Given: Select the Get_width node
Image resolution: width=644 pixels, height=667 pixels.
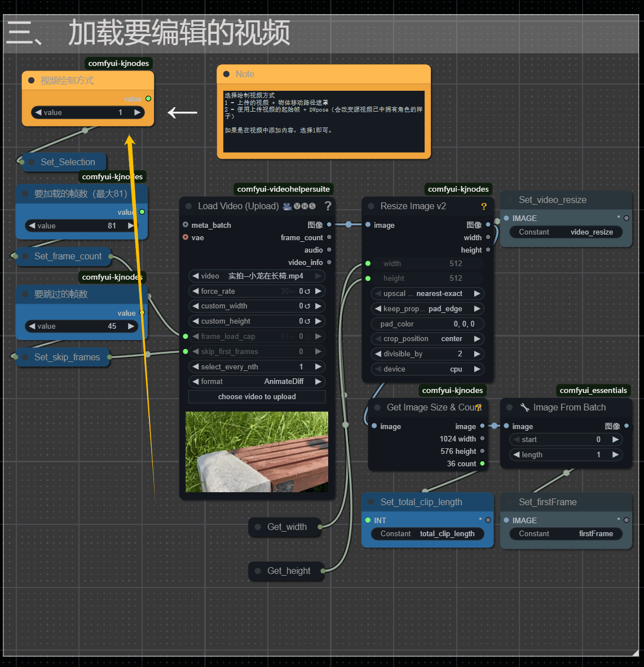Looking at the screenshot, I should (x=286, y=527).
